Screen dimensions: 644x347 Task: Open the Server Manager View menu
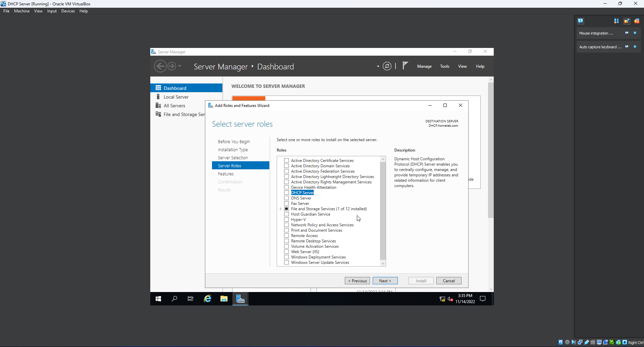[x=462, y=66]
